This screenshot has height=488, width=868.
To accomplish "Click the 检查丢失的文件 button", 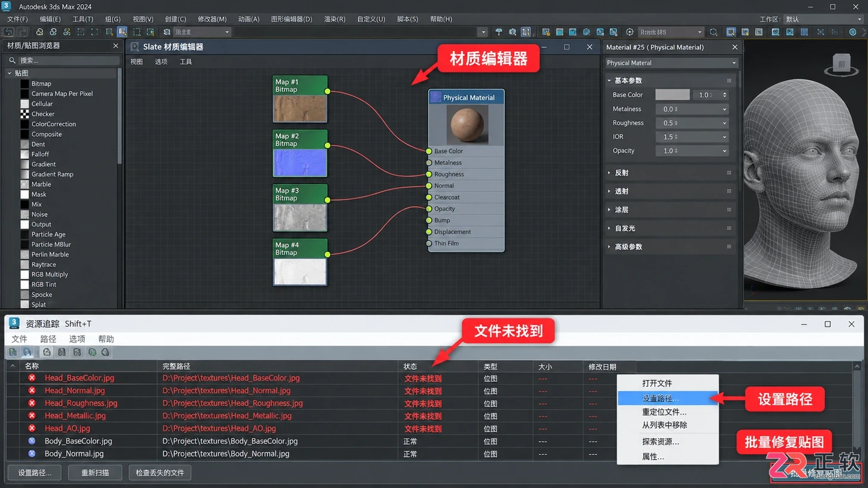I will tap(160, 473).
